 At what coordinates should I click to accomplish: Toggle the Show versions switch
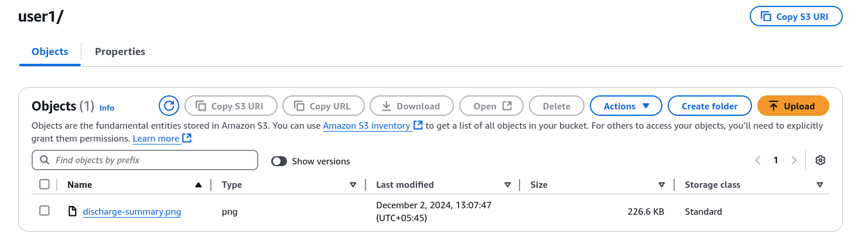point(279,161)
